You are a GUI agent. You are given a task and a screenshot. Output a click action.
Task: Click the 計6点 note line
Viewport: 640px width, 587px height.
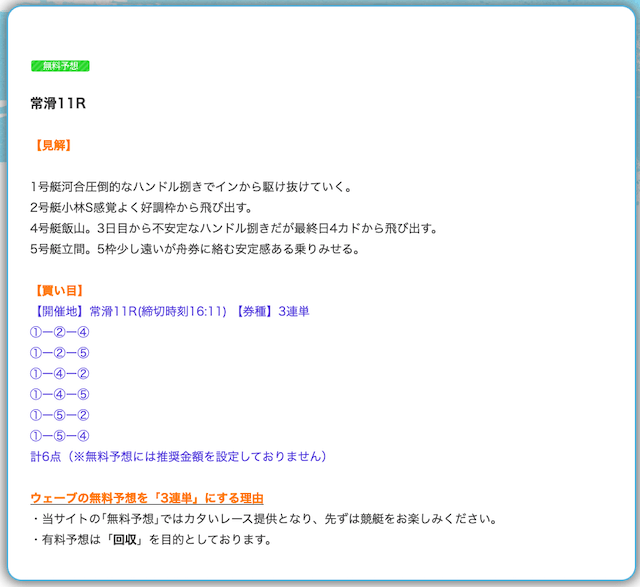coord(179,456)
